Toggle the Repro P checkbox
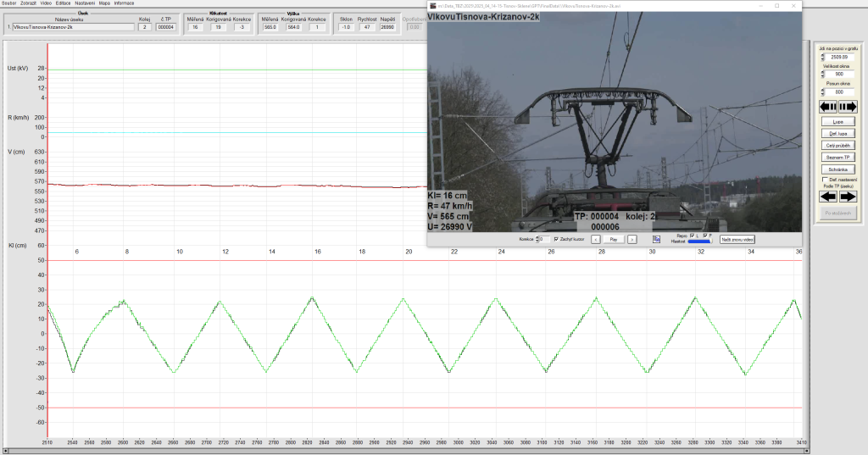Image resolution: width=868 pixels, height=455 pixels. (x=704, y=236)
